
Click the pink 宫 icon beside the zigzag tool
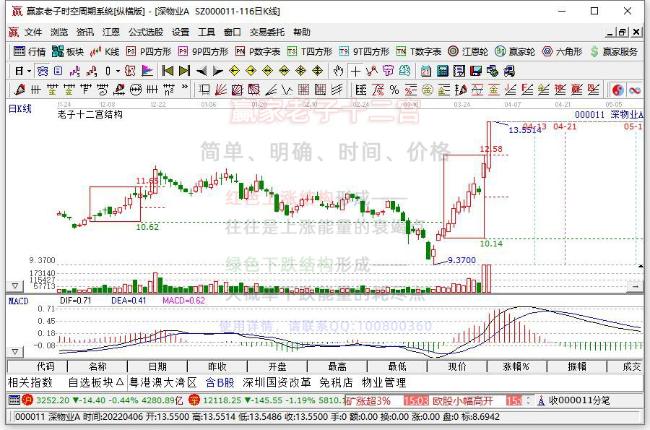coord(388,71)
